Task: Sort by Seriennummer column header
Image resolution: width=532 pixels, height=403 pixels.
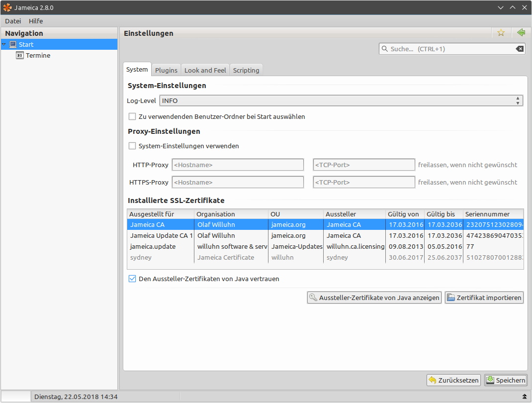Action: (493, 214)
